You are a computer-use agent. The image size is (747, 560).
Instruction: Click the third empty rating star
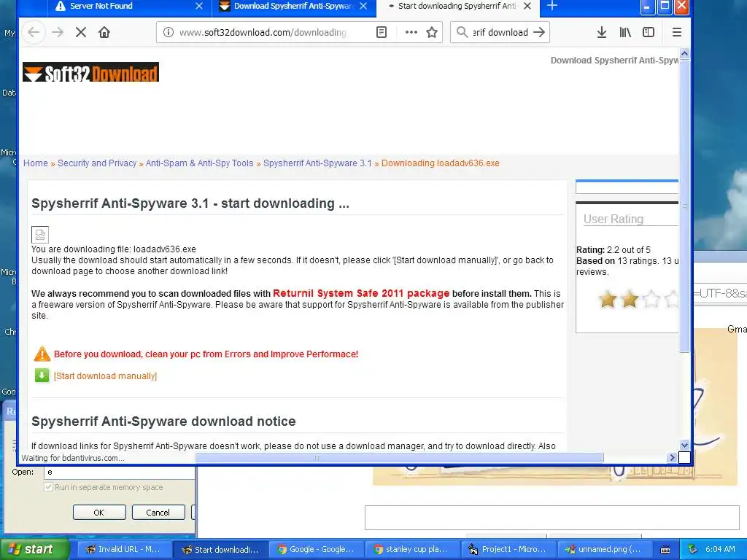pyautogui.click(x=651, y=299)
